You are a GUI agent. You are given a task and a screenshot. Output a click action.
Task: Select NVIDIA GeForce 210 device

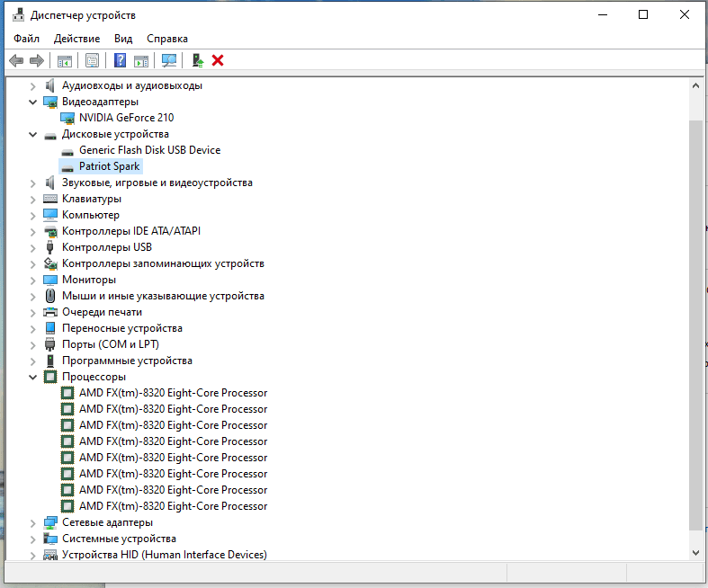click(127, 118)
